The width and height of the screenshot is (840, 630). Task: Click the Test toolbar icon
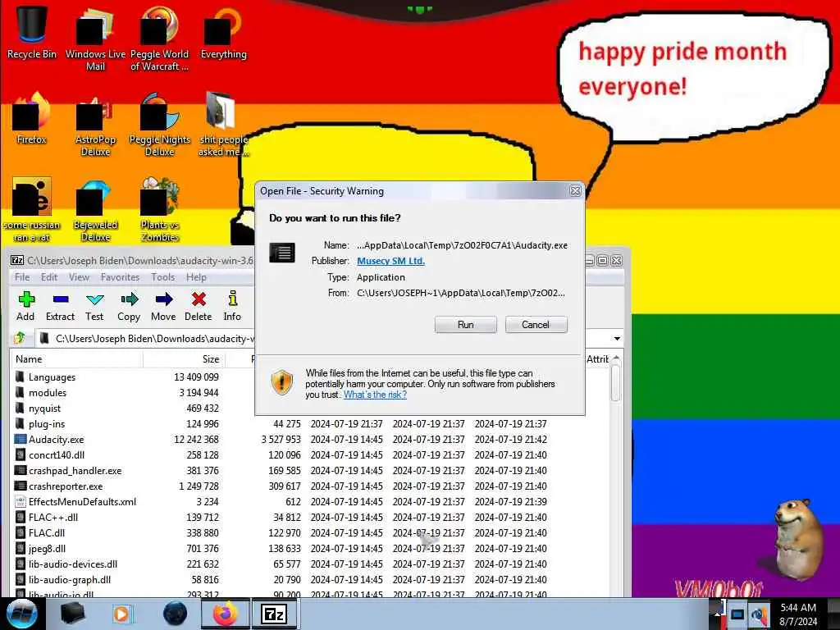pos(94,306)
